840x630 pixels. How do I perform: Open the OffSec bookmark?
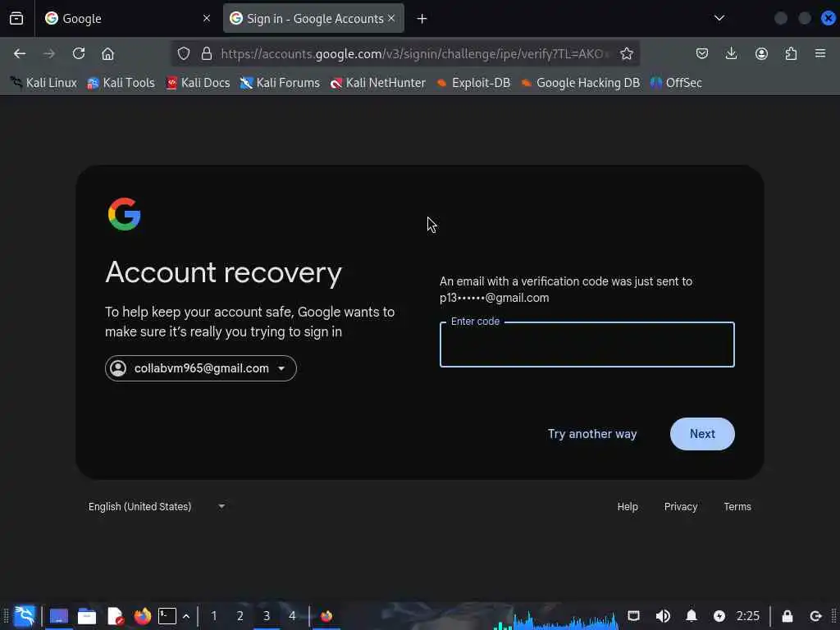point(676,83)
